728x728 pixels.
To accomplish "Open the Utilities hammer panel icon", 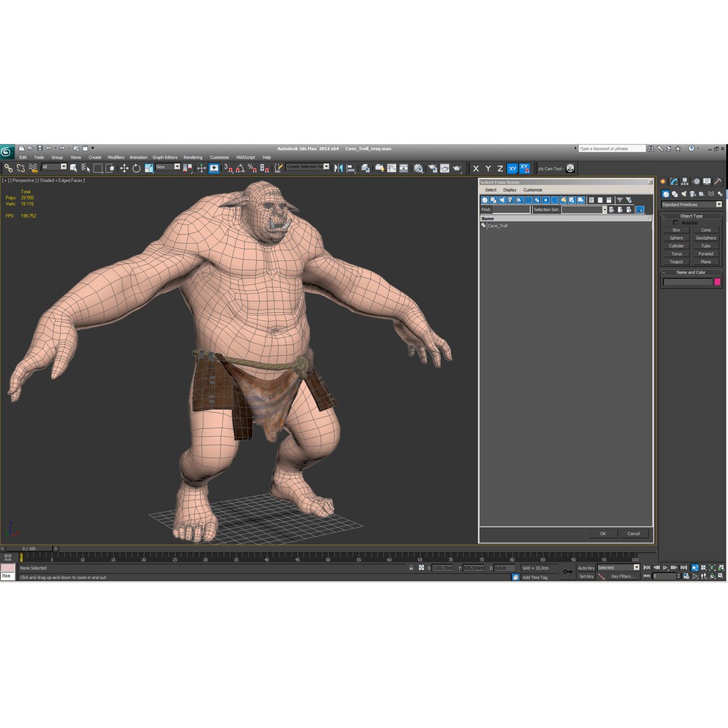I will [x=718, y=181].
